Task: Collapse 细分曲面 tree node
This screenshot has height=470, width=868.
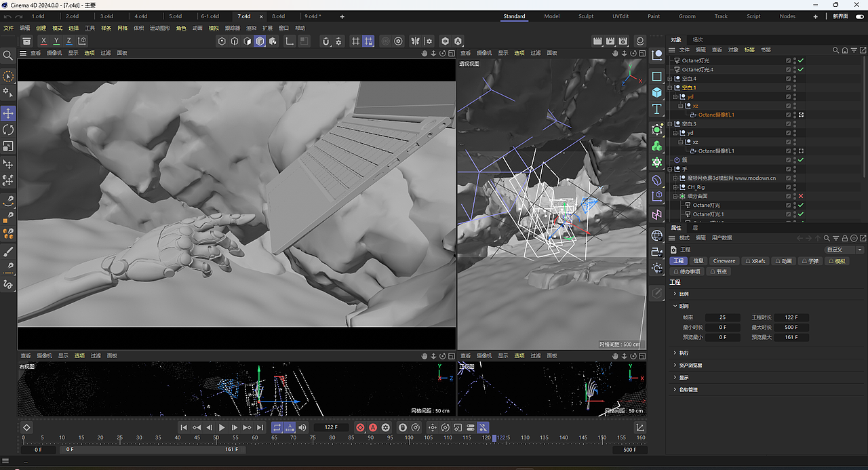Action: point(675,196)
